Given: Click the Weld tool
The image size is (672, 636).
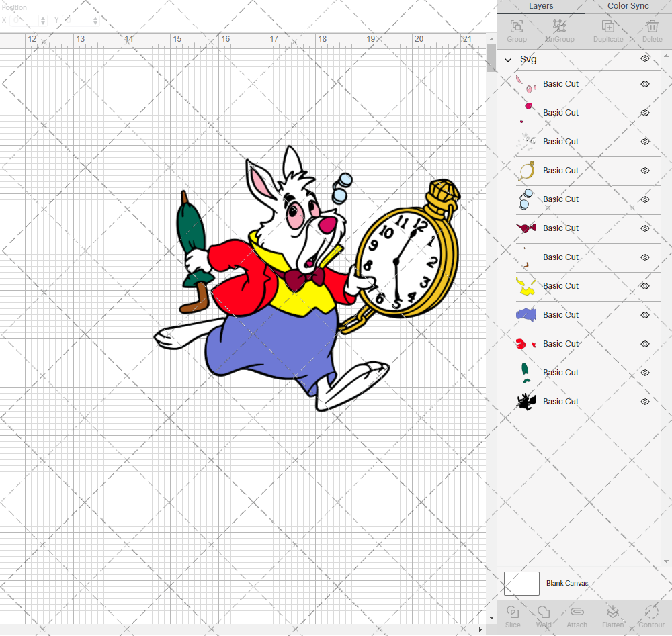Looking at the screenshot, I should tap(544, 615).
